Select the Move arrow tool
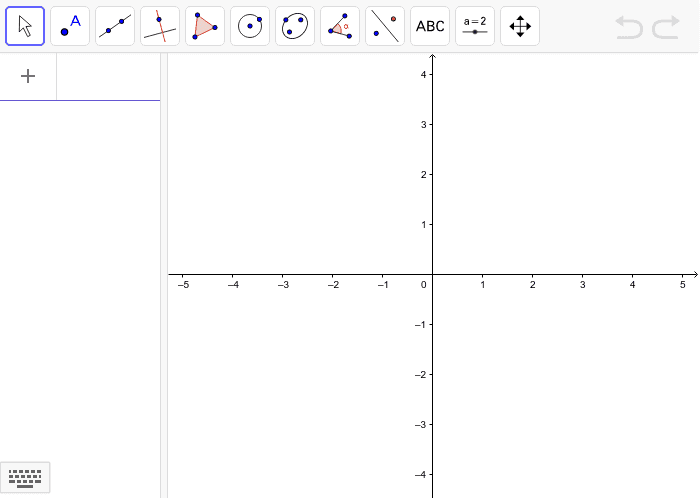The width and height of the screenshot is (700, 500). (25, 26)
